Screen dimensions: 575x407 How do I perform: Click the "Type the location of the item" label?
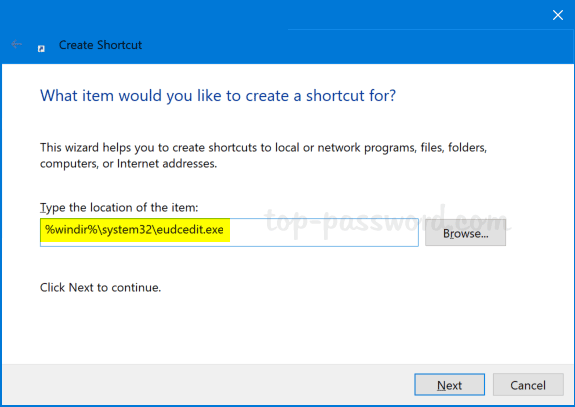(x=119, y=208)
